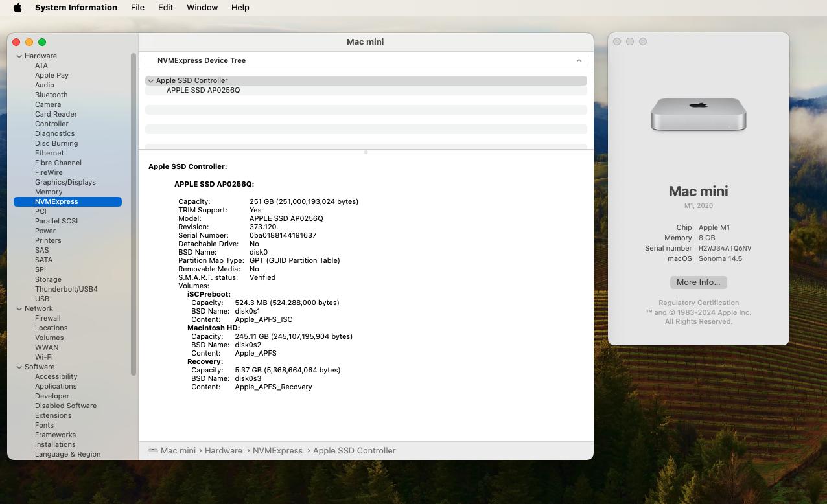Select Audio in the sidebar
The height and width of the screenshot is (504, 827).
[x=45, y=85]
